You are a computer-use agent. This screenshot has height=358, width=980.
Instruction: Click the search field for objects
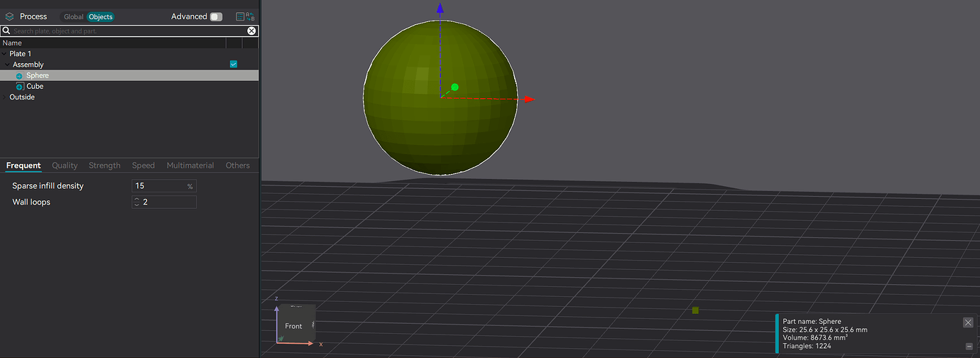point(129,31)
